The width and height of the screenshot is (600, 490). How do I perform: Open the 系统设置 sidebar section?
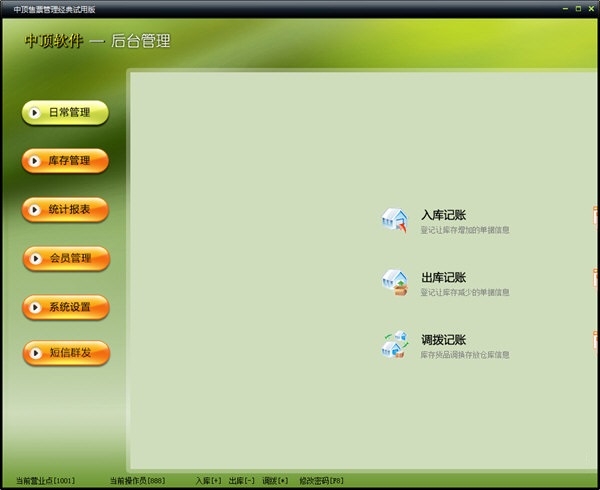click(66, 307)
